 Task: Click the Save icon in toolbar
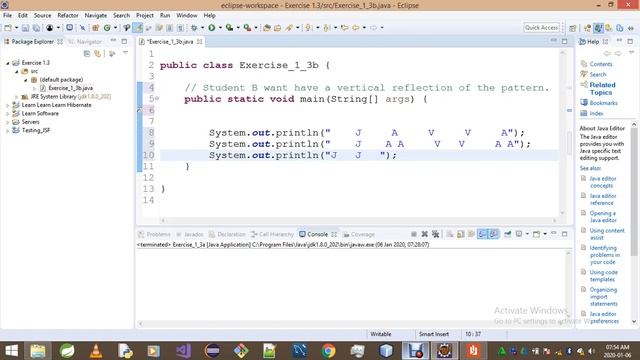pyautogui.click(x=25, y=28)
